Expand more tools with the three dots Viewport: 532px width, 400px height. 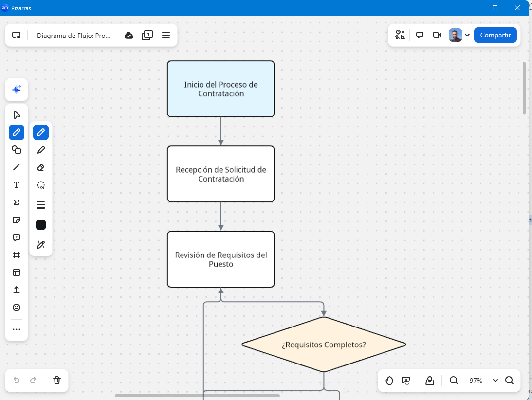(x=17, y=329)
